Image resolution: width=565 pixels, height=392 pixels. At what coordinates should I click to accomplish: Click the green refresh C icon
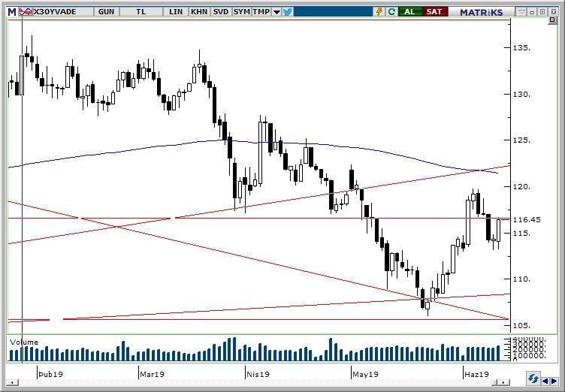point(391,12)
